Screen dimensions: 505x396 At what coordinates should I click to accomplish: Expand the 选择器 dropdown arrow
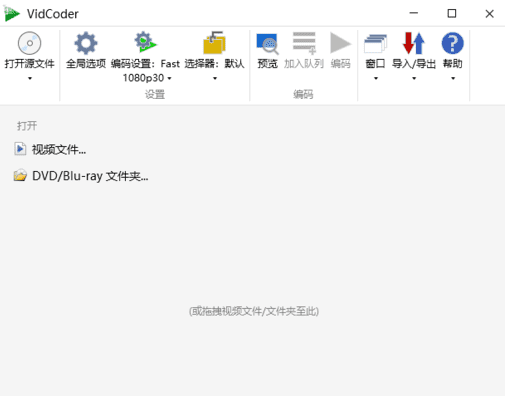[x=215, y=78]
